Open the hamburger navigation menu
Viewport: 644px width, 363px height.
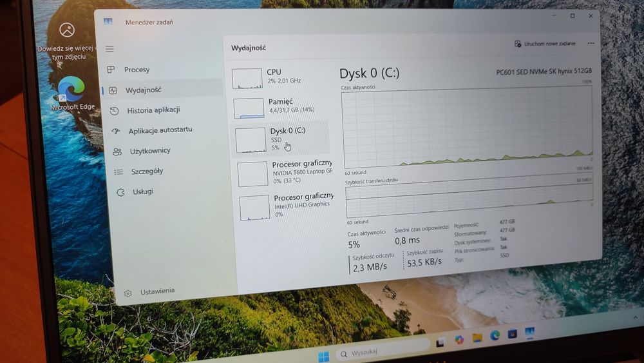109,49
